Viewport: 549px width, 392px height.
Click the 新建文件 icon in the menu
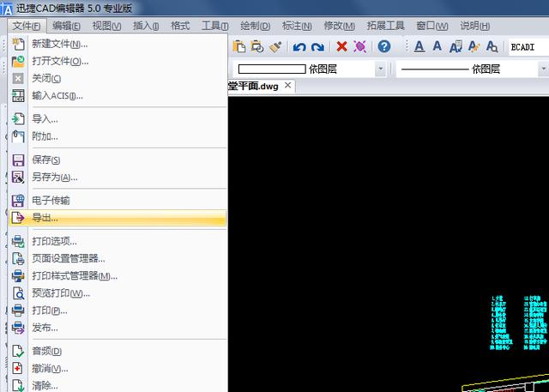pos(18,44)
